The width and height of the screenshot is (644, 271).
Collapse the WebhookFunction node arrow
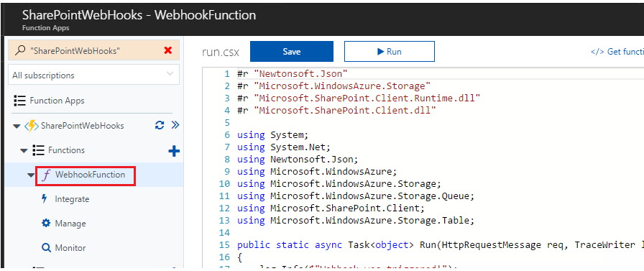[31, 175]
